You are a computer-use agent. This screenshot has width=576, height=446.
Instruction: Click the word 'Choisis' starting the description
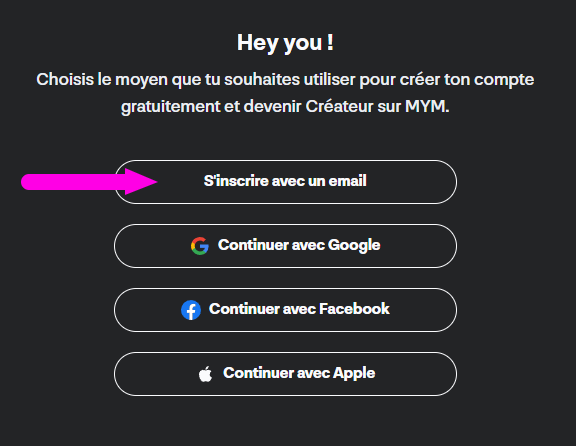pyautogui.click(x=65, y=79)
